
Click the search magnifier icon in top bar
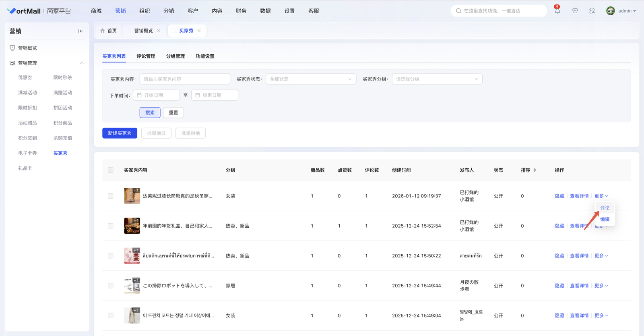click(458, 11)
